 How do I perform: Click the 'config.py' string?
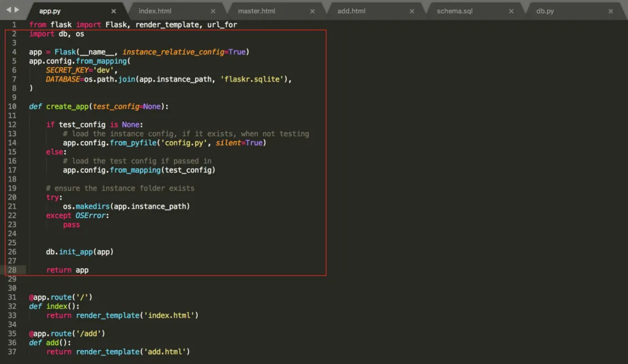[x=184, y=143]
